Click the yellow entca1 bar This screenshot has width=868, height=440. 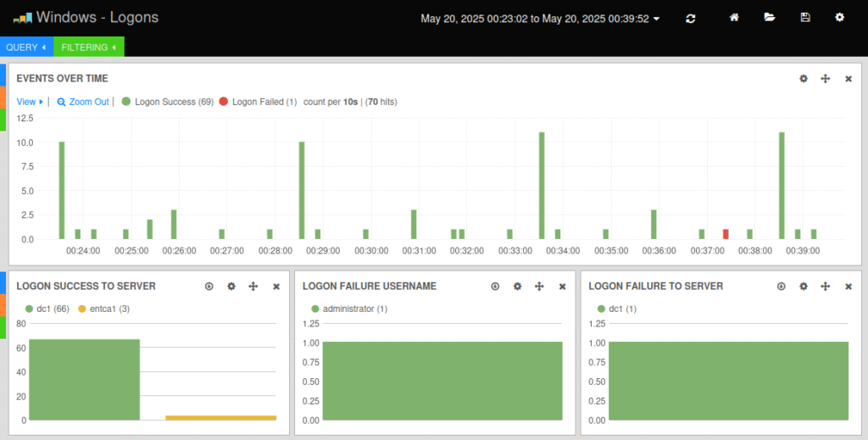coord(221,418)
